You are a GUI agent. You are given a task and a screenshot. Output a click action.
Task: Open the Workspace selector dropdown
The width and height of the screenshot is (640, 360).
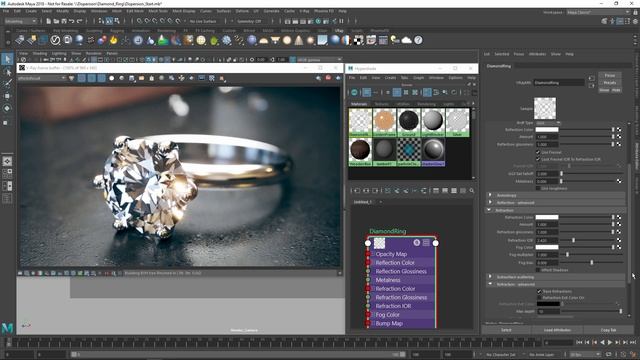tap(598, 12)
